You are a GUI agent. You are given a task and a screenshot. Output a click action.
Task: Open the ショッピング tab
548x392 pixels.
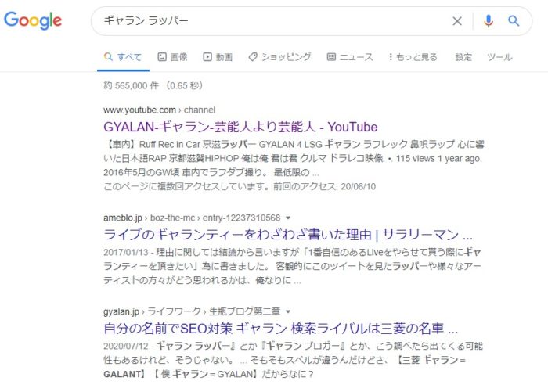(x=279, y=57)
